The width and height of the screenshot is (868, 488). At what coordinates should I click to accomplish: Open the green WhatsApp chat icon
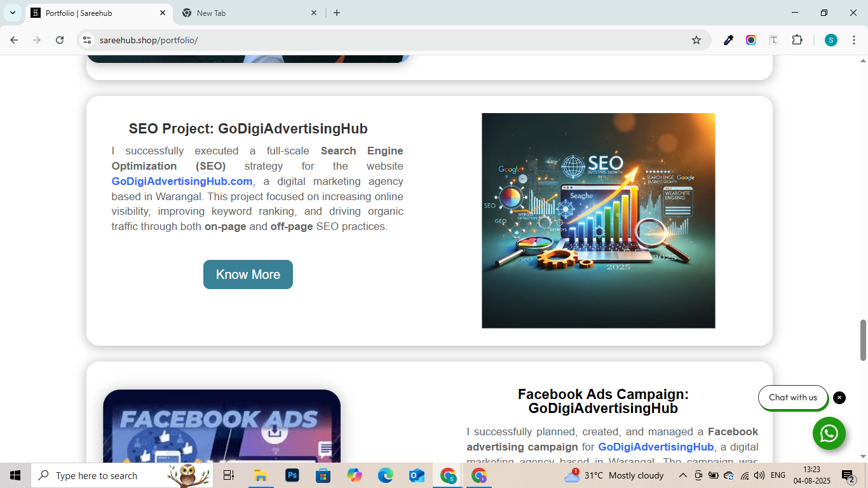pyautogui.click(x=829, y=433)
